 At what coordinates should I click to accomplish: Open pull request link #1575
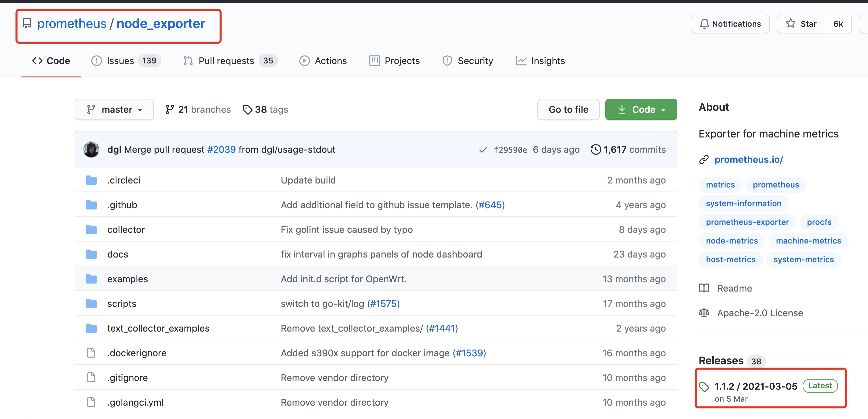tap(383, 304)
